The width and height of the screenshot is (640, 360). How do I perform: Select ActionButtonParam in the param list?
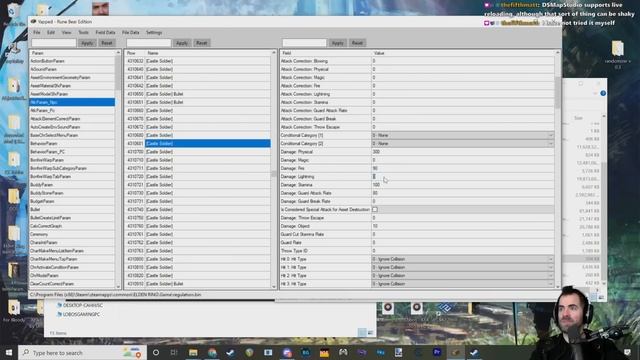pos(72,61)
